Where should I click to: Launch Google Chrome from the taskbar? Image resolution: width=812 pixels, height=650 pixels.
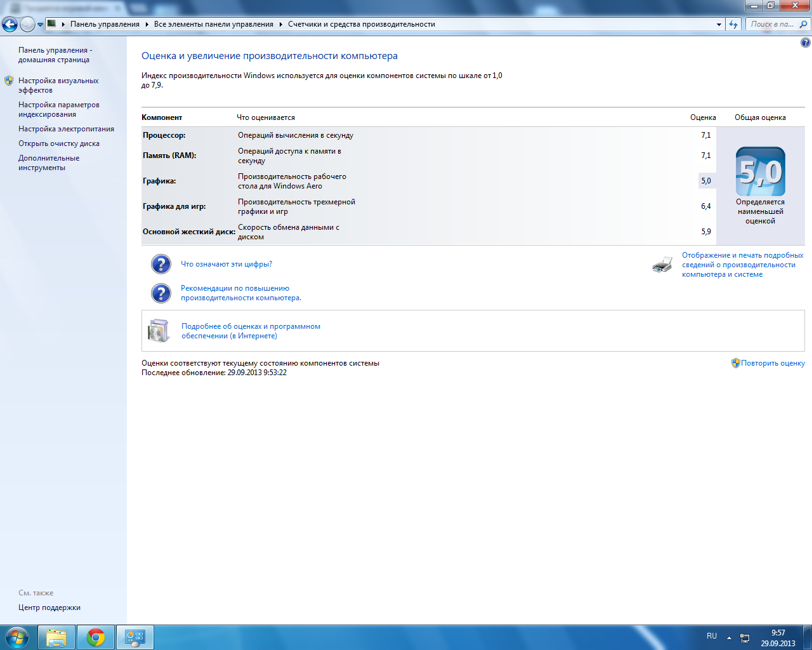[96, 637]
